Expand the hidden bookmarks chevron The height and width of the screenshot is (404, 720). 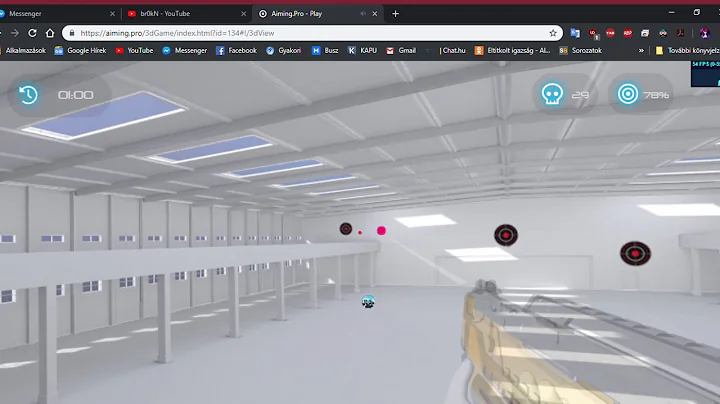(641, 50)
